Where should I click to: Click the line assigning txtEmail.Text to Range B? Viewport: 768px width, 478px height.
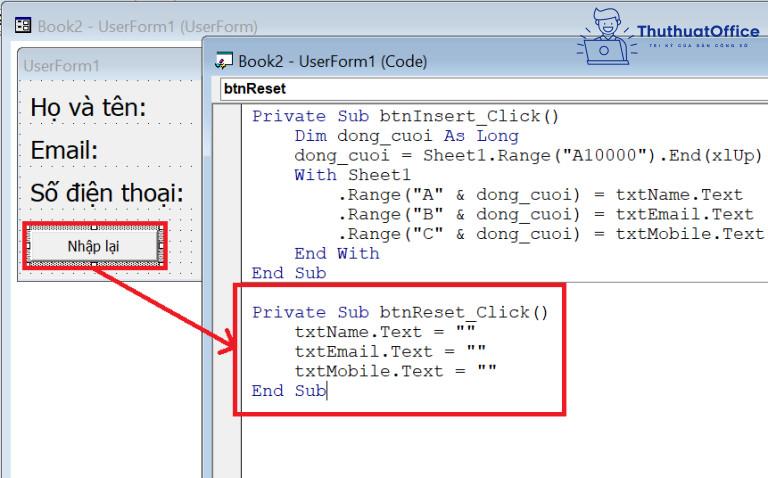point(545,214)
